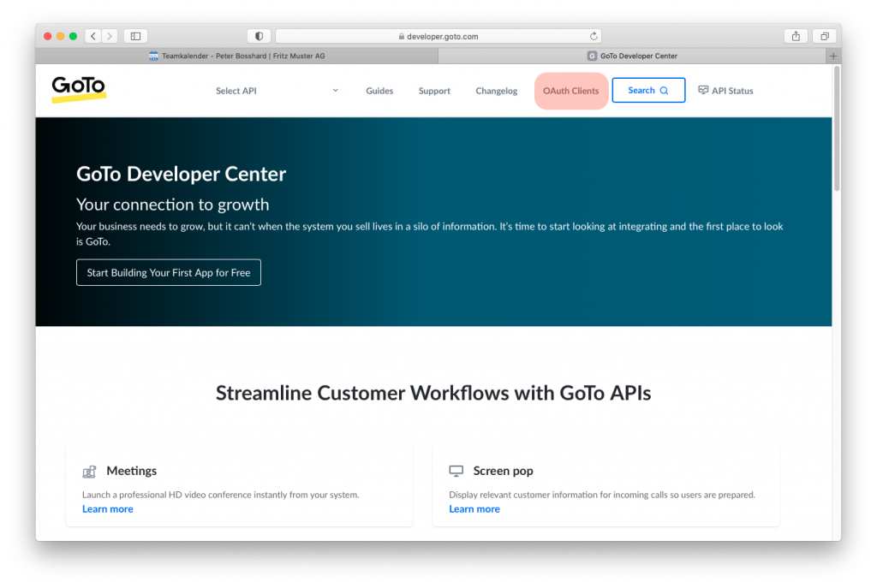Click the GoTo Developer Center tab favicon

[592, 56]
